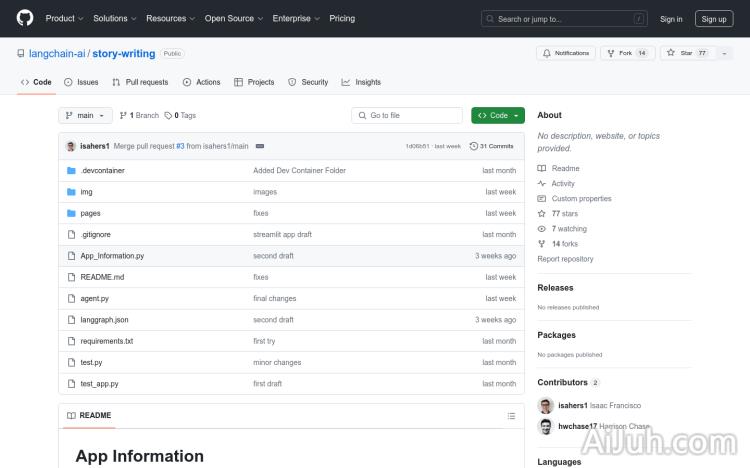Click the Sign up button

coord(714,18)
